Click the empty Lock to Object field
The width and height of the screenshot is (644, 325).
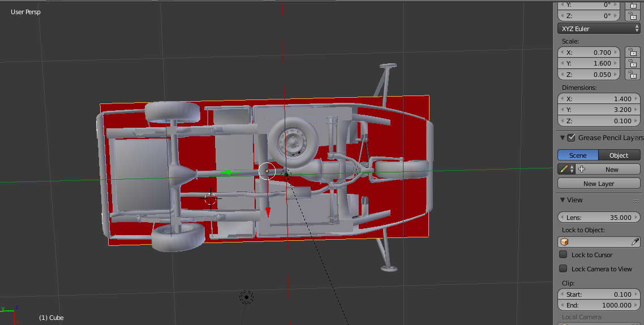pos(599,242)
